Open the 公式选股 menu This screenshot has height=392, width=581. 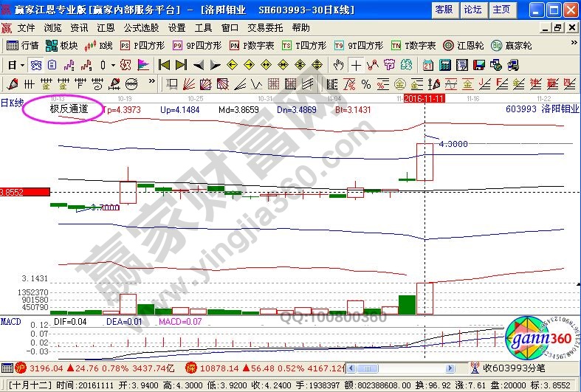142,27
